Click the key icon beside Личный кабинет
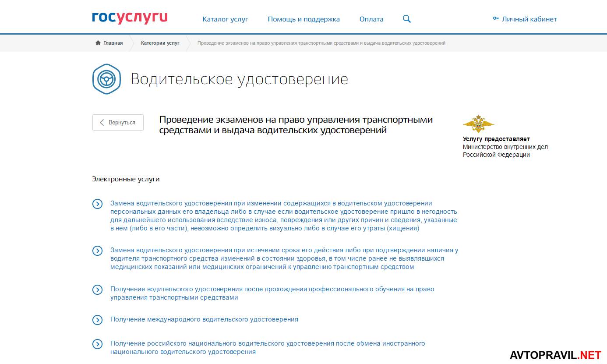This screenshot has height=364, width=607. (x=496, y=19)
